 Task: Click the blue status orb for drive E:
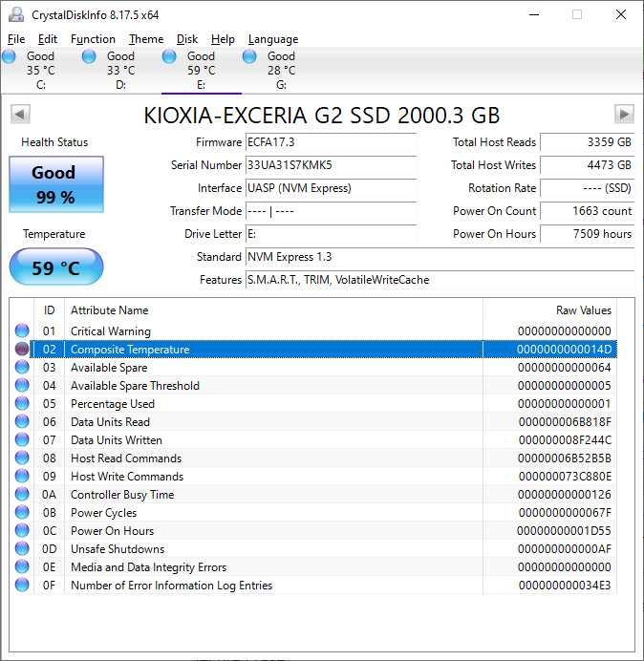[169, 56]
